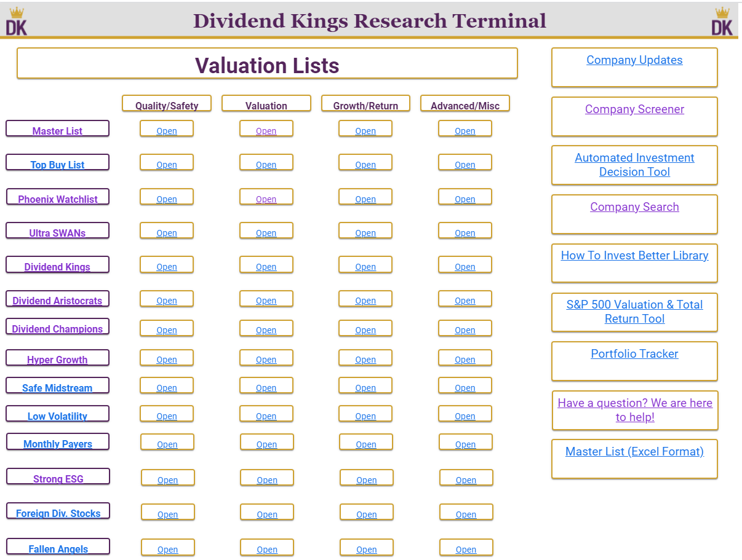Open Dividend Kings Valuation sheet
The width and height of the screenshot is (742, 560).
pyautogui.click(x=266, y=267)
